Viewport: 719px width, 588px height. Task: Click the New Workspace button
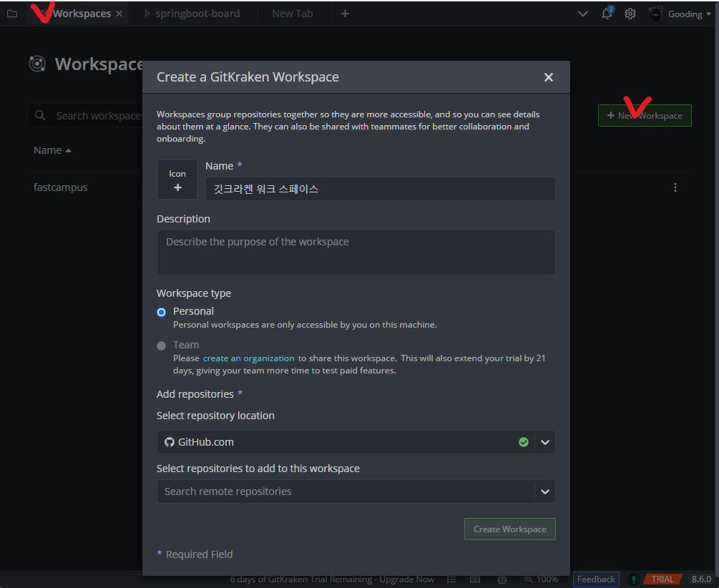click(x=645, y=116)
